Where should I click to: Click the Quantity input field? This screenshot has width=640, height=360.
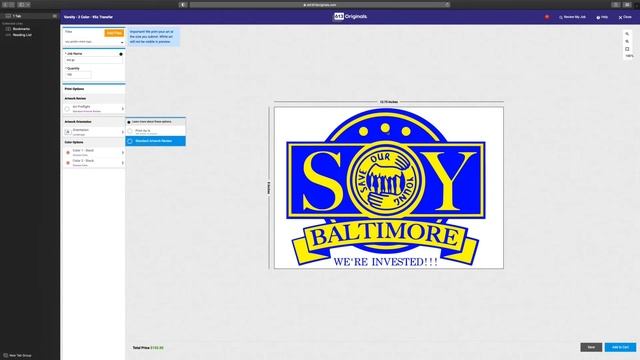[x=78, y=75]
